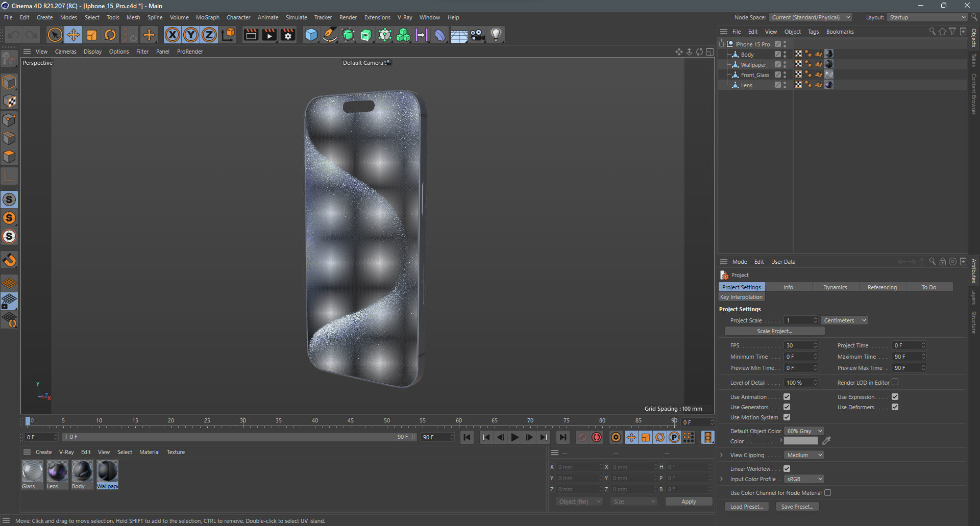Open Edit Render Settings
Viewport: 980px width, 526px height.
tap(288, 35)
